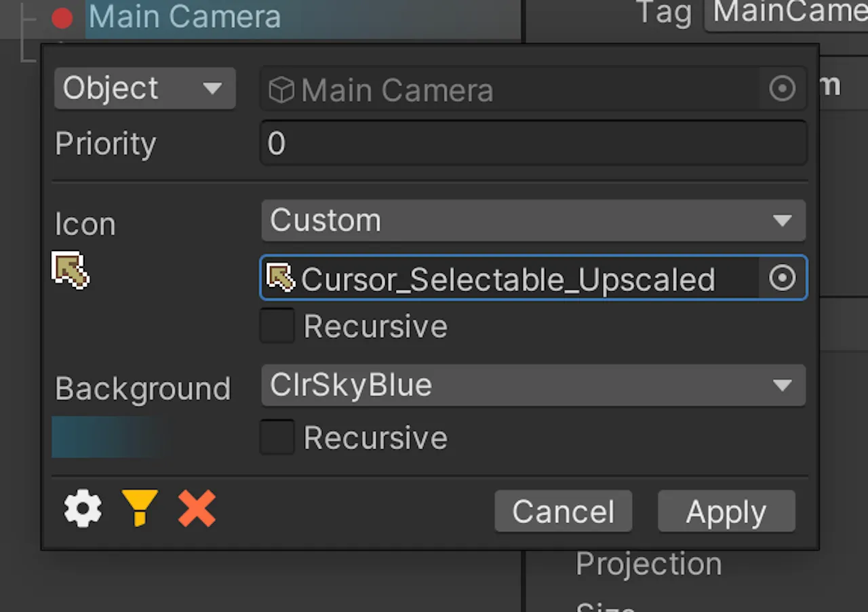
Task: Open the Tag MainCamera dropdown
Action: 787,14
